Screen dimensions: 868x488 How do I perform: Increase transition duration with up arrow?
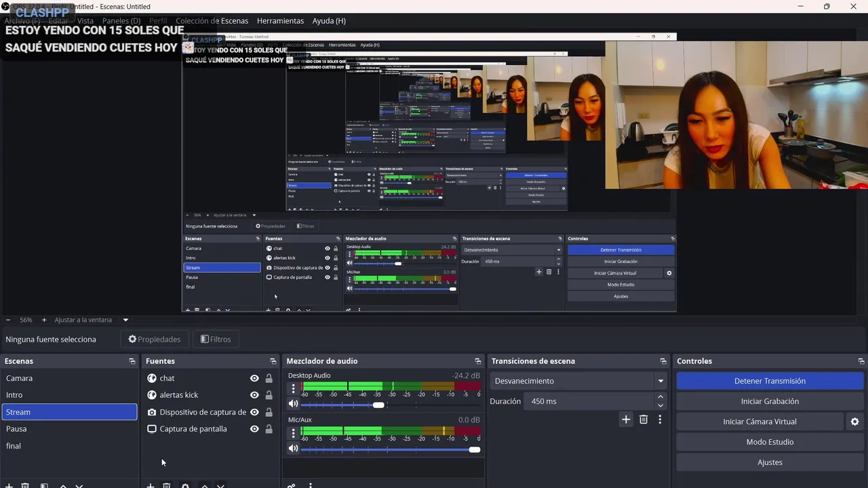(x=660, y=396)
